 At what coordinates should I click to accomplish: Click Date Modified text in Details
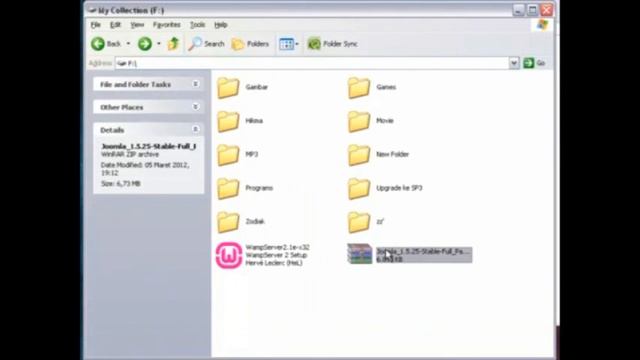coord(145,169)
